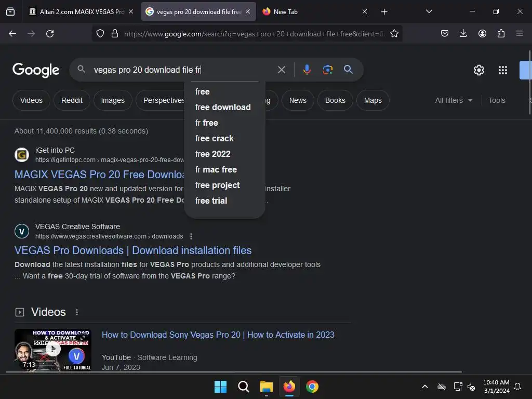Viewport: 532px width, 399px height.
Task: Bookmark this page with the star
Action: pyautogui.click(x=394, y=34)
